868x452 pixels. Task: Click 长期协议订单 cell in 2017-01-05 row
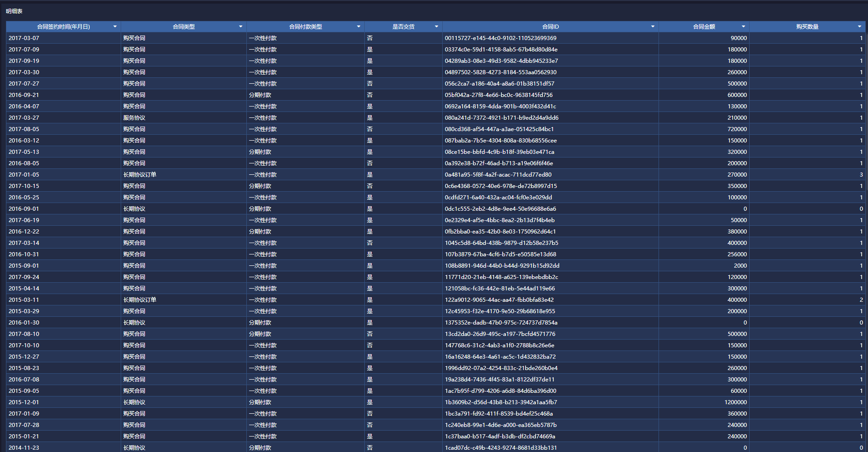[x=184, y=175]
